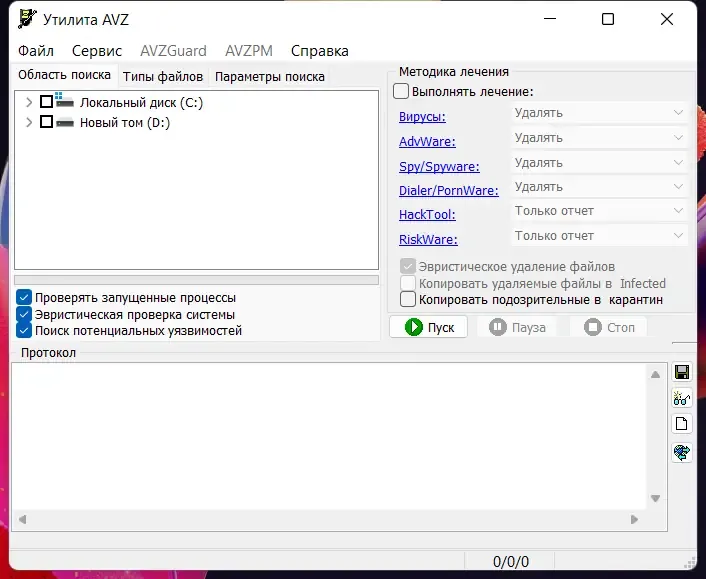Click the protocol scroll left arrow
The height and width of the screenshot is (579, 706).
(23, 520)
